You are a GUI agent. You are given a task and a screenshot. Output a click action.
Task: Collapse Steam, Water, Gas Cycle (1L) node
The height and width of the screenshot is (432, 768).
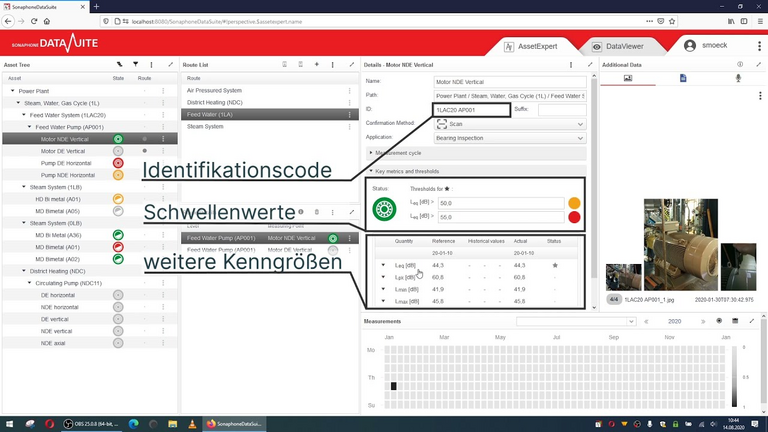point(19,103)
